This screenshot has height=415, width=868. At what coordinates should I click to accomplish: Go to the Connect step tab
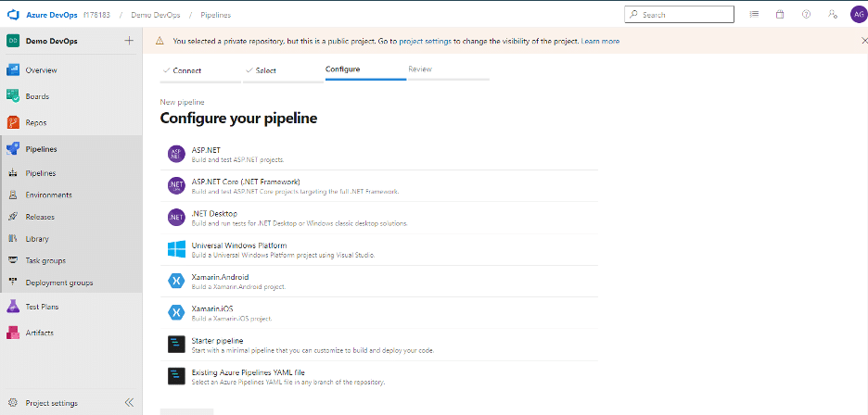click(x=200, y=71)
